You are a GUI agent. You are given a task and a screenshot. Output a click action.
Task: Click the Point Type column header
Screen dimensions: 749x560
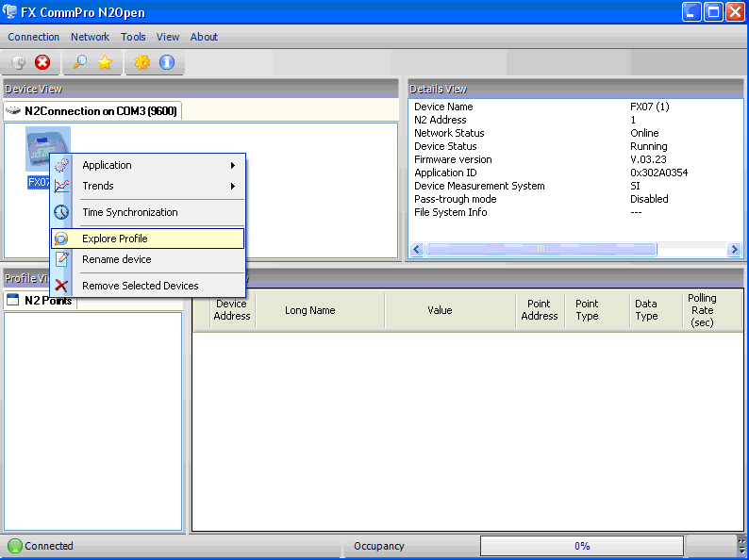tap(597, 310)
